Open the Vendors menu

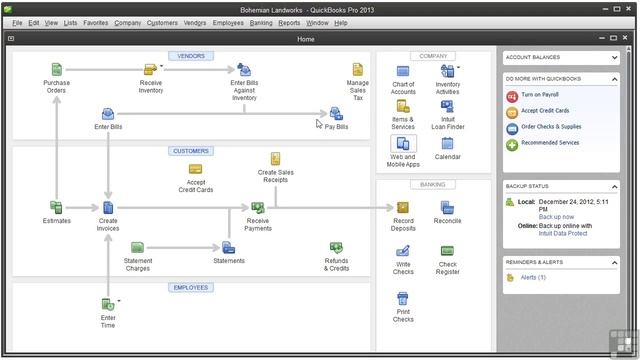pos(195,23)
